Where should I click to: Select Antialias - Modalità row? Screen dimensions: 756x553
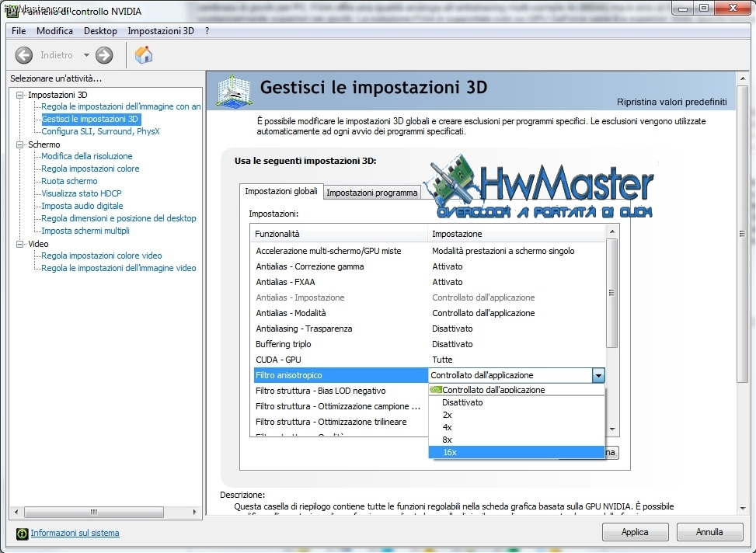429,313
